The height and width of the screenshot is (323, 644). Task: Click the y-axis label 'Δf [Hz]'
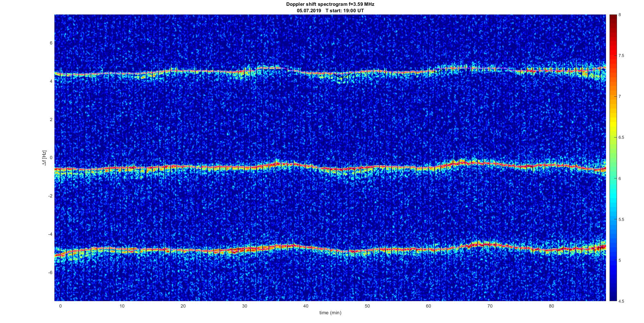click(44, 158)
